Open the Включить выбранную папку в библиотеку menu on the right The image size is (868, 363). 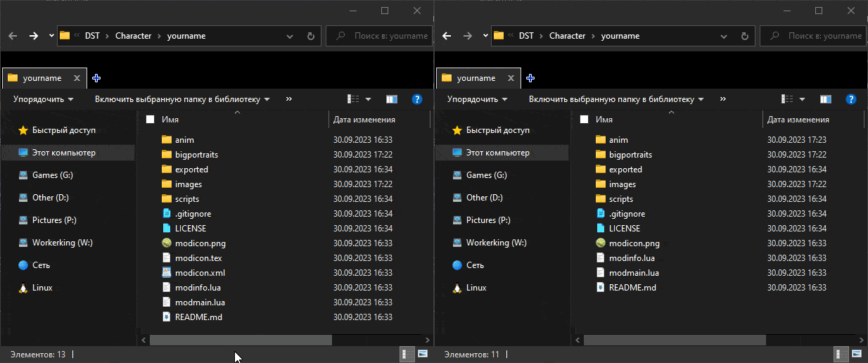click(616, 100)
